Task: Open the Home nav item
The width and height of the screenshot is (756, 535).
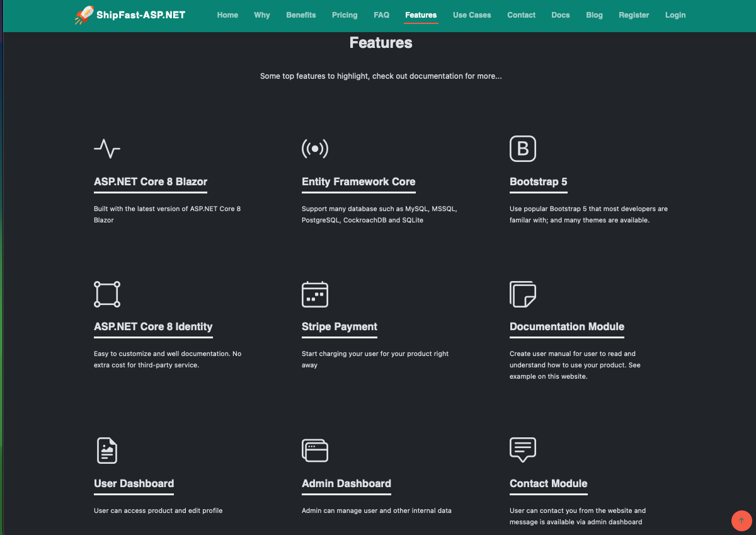Action: (227, 15)
